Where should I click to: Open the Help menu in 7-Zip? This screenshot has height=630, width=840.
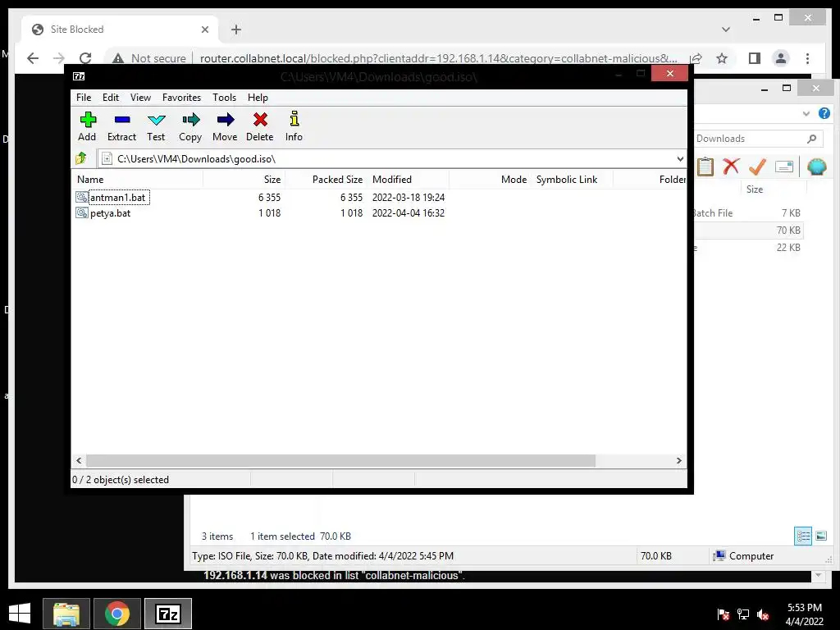pyautogui.click(x=258, y=98)
